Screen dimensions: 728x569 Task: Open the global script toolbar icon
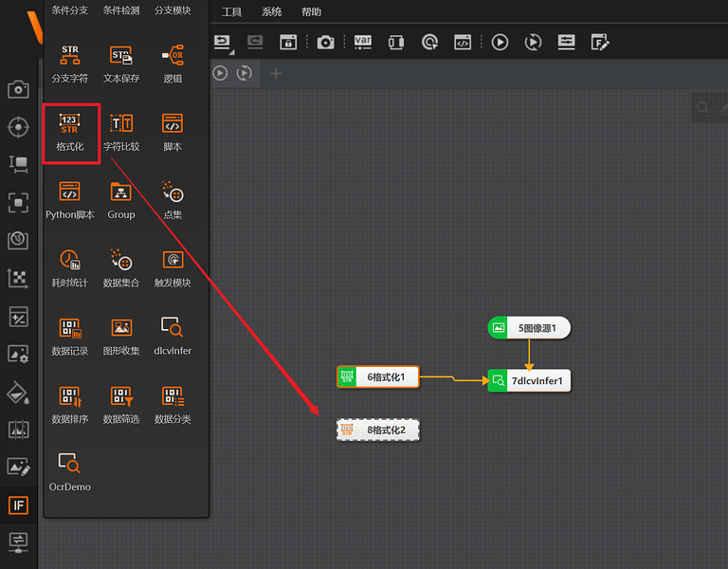tap(463, 43)
